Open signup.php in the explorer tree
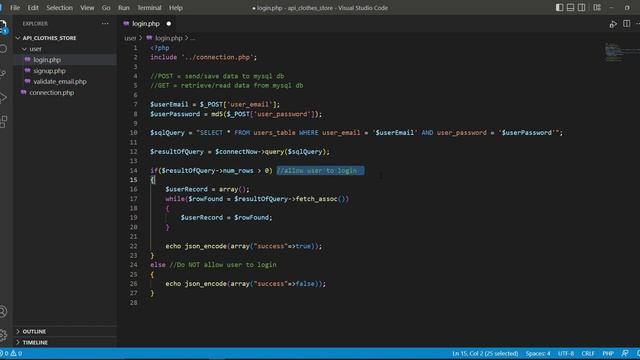This screenshot has width=640, height=360. (49, 71)
